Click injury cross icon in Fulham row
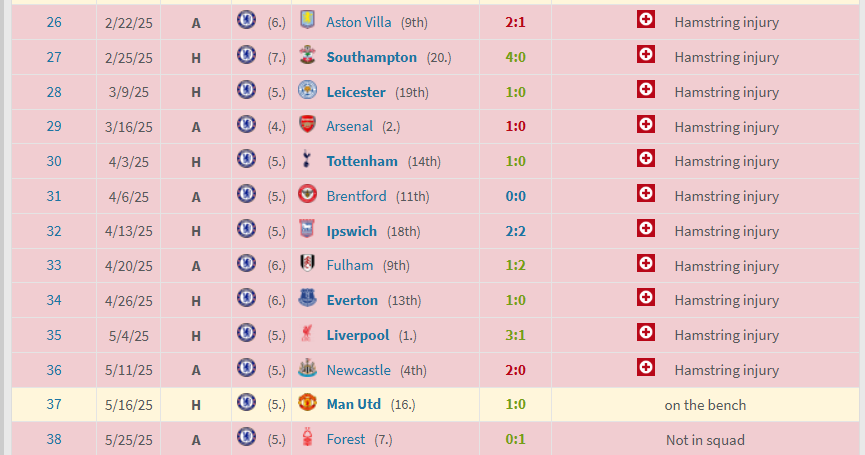Viewport: 865px width, 455px height. 646,263
